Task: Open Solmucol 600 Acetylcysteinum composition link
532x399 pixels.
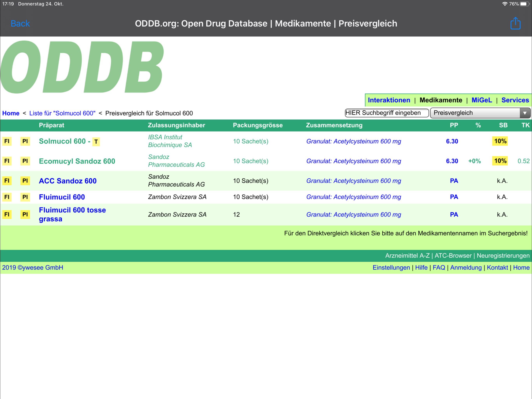Action: 354,141
